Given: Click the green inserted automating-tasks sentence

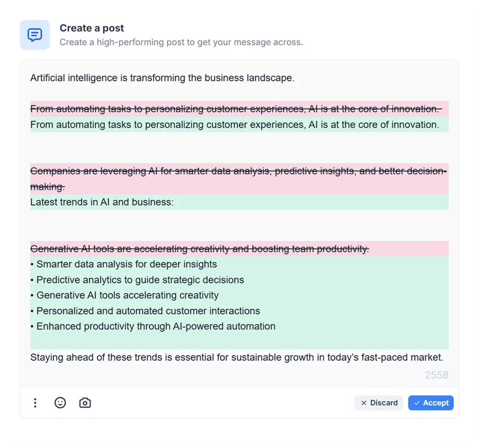Looking at the screenshot, I should click(235, 125).
